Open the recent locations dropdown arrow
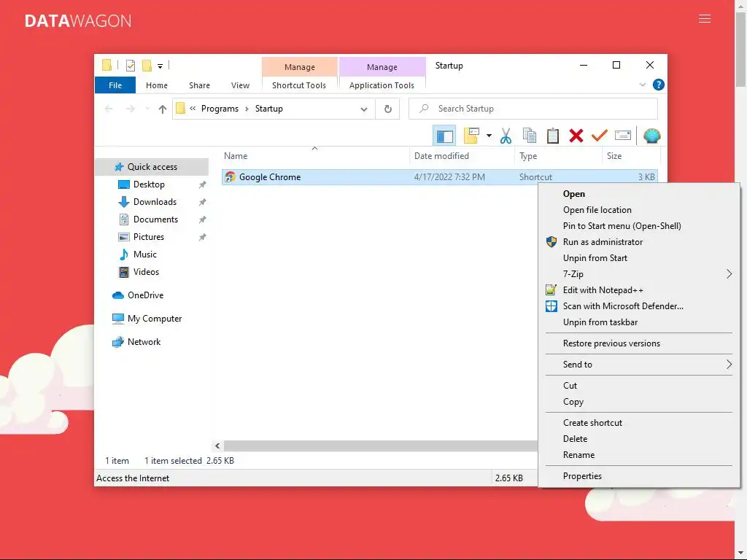 (x=147, y=109)
